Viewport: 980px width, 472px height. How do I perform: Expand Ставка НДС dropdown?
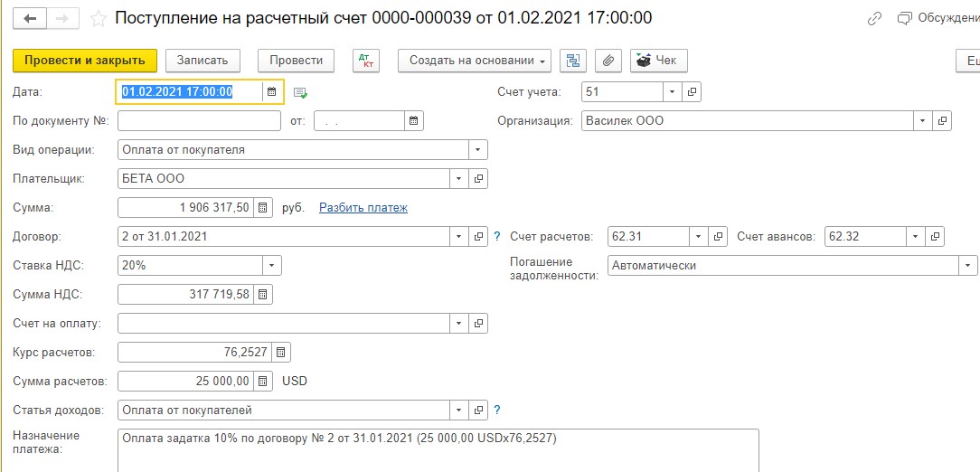(272, 265)
